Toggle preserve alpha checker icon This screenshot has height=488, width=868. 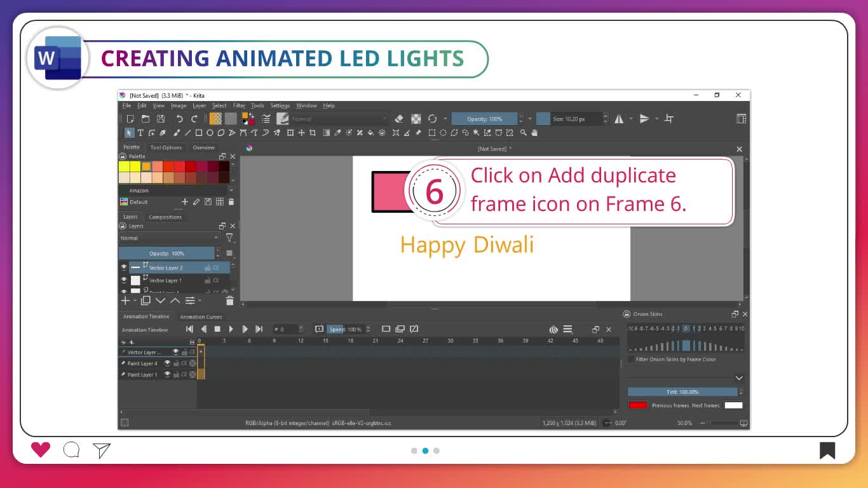(416, 119)
